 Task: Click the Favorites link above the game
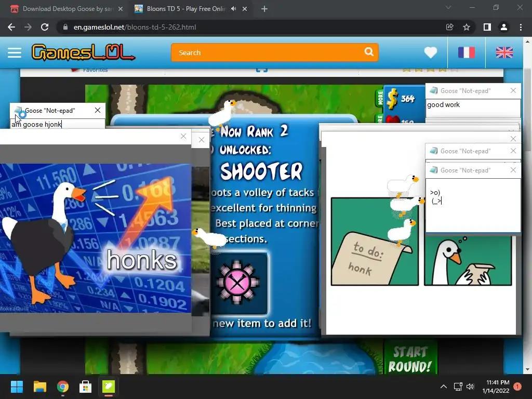(95, 70)
